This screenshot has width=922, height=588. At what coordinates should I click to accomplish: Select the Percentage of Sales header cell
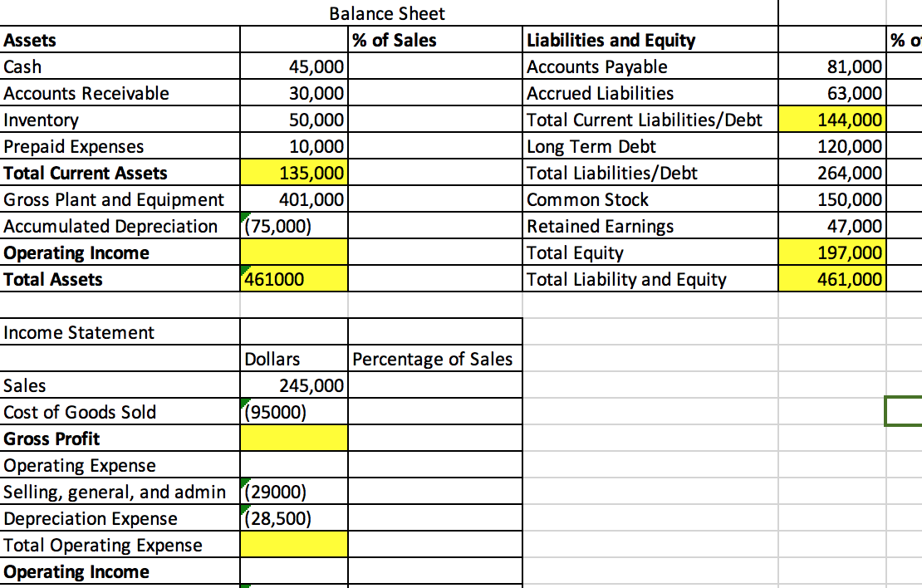coord(434,359)
